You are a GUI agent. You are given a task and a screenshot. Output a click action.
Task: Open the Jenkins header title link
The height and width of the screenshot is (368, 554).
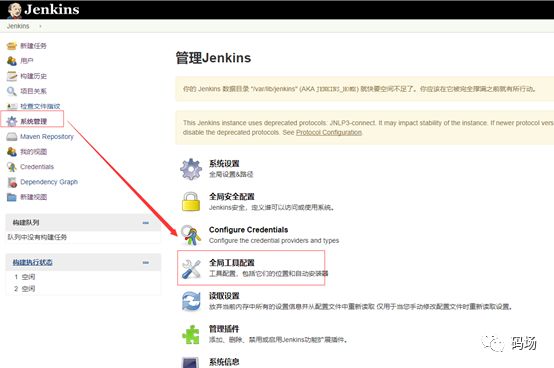(x=52, y=10)
